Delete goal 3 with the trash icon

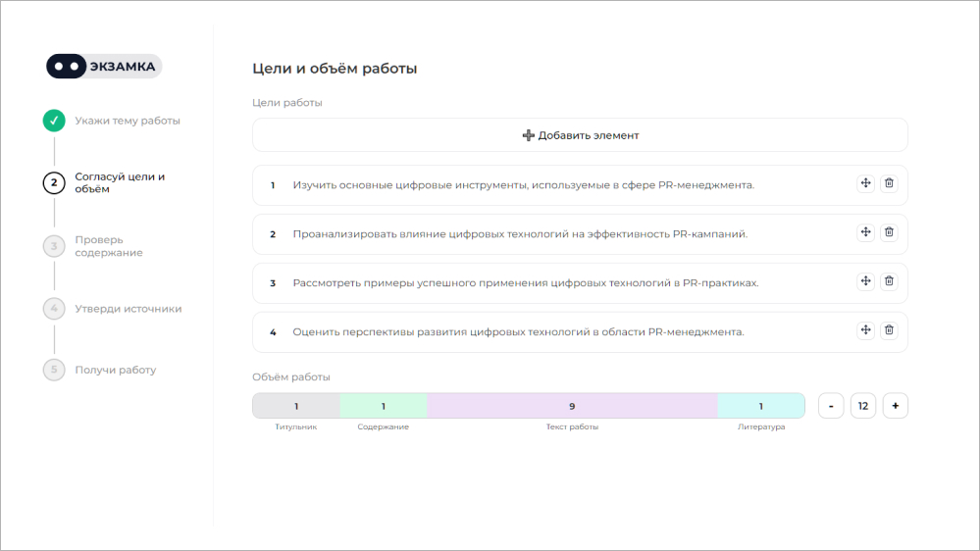(x=889, y=281)
